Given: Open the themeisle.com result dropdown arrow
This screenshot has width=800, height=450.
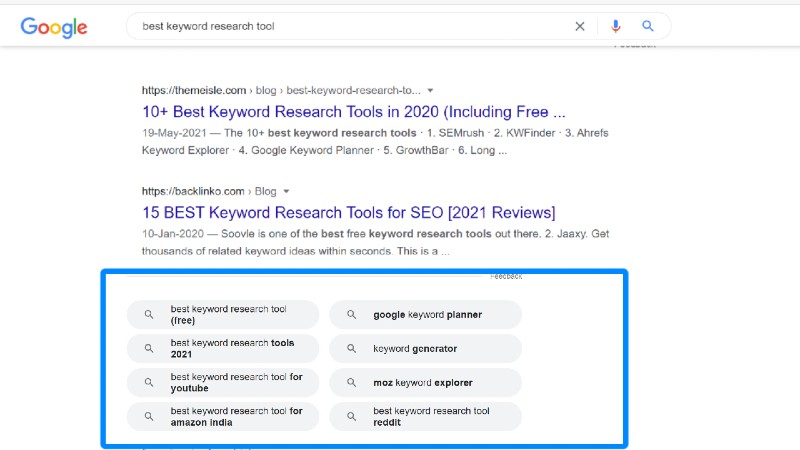Looking at the screenshot, I should pos(430,90).
